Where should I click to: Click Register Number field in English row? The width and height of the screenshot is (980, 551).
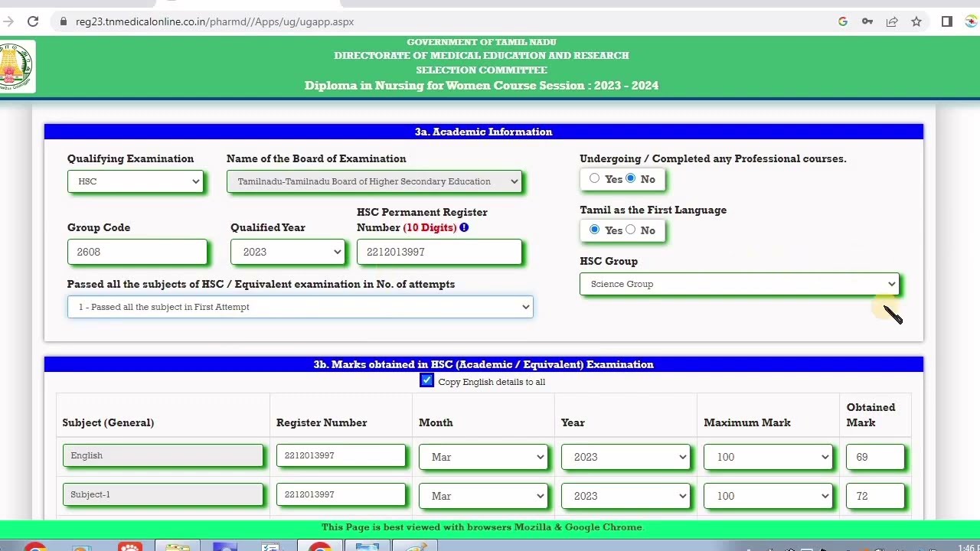(341, 455)
